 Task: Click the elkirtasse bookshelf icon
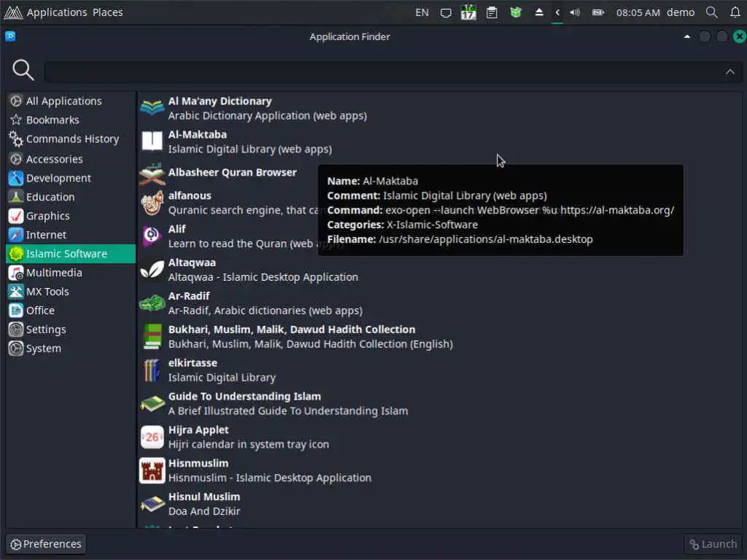pyautogui.click(x=152, y=370)
